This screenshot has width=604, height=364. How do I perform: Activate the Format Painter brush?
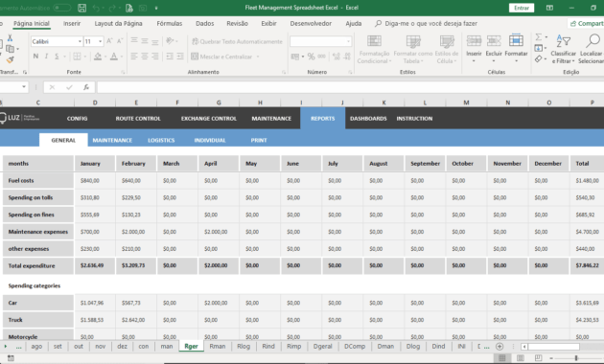tap(10, 59)
